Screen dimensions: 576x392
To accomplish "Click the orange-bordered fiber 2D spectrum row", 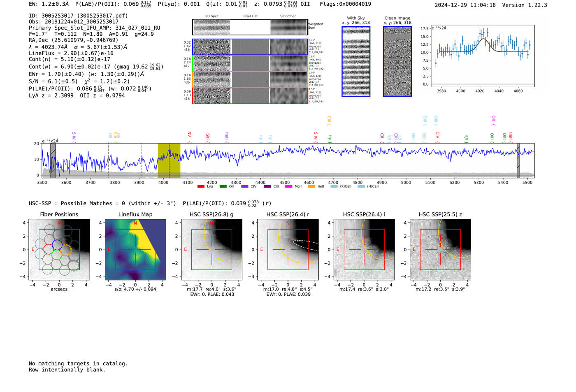I will [250, 79].
